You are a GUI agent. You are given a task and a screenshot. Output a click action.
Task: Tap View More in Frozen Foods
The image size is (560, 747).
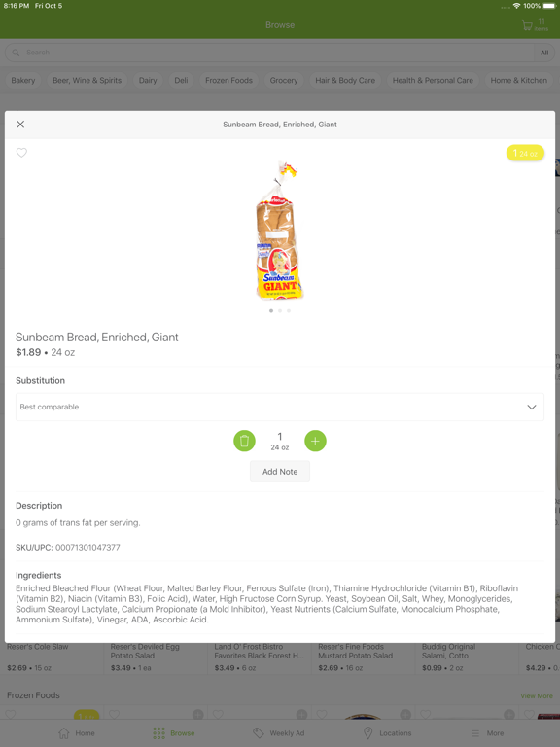(x=537, y=696)
